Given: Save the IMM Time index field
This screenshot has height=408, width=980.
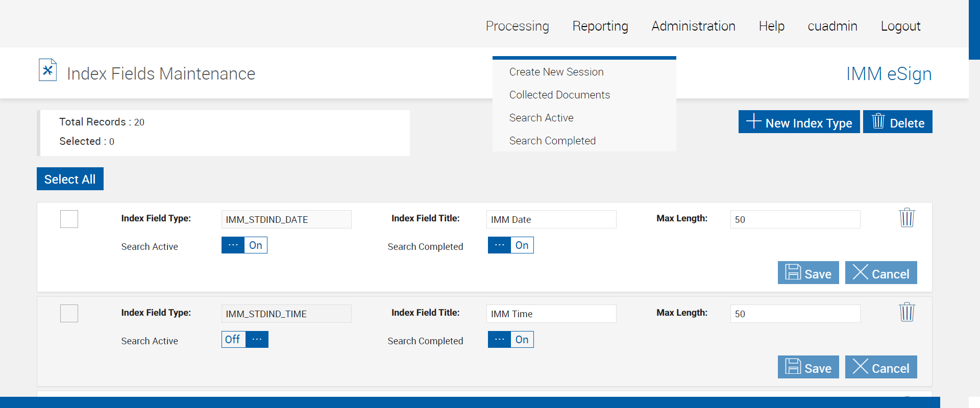Looking at the screenshot, I should 808,367.
